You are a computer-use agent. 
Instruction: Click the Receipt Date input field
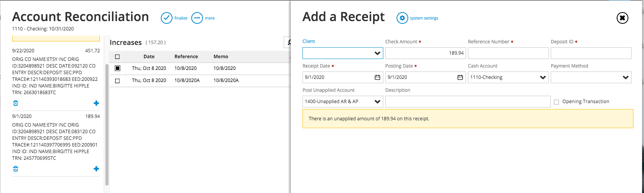coord(343,77)
